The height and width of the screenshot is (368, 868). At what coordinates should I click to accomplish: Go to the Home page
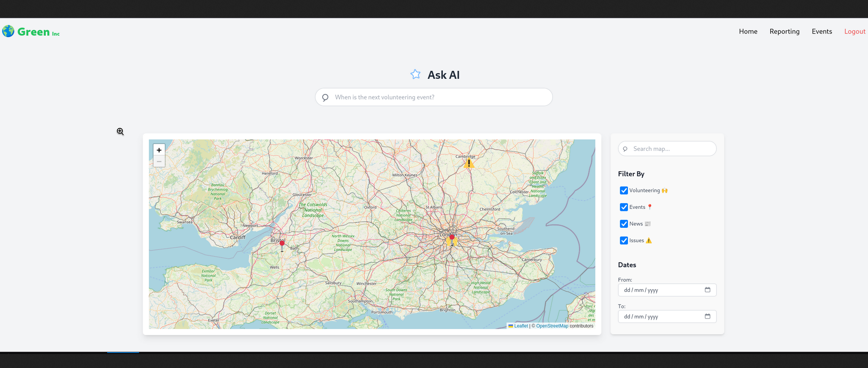[x=748, y=31]
